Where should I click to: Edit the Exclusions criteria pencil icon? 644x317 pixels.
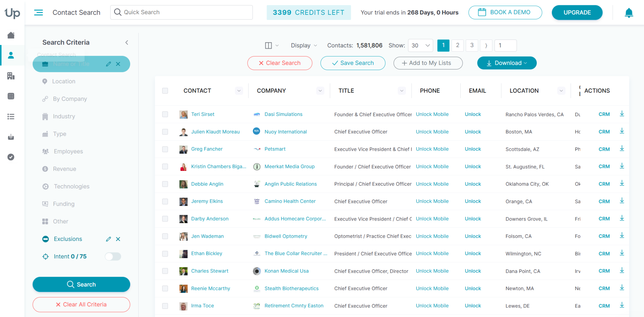click(x=108, y=239)
